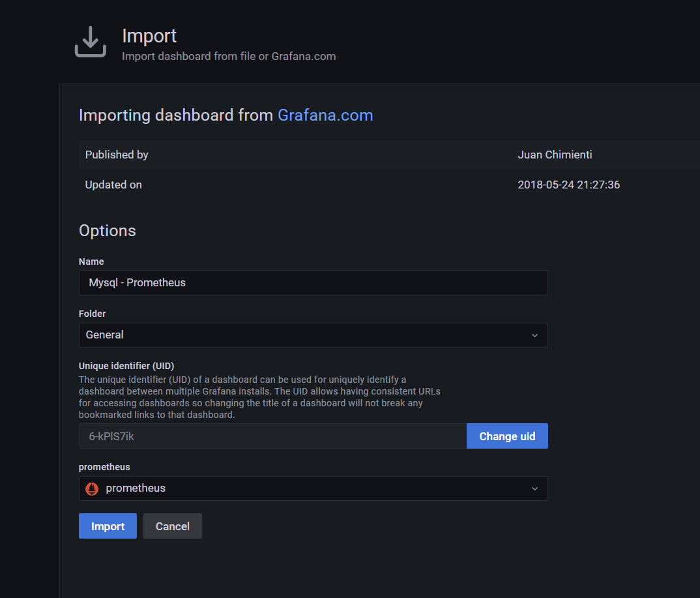This screenshot has width=700, height=598.
Task: Click the Change uid button
Action: coord(507,436)
